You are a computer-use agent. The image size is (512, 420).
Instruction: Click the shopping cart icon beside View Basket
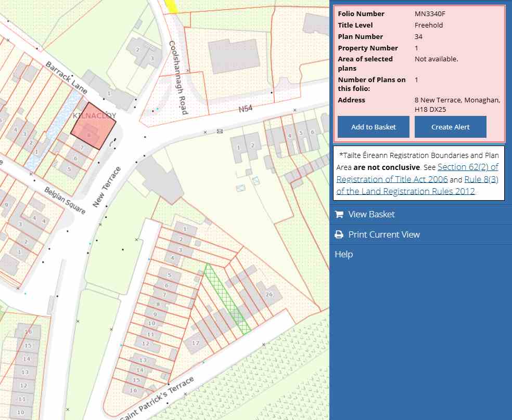click(x=339, y=215)
